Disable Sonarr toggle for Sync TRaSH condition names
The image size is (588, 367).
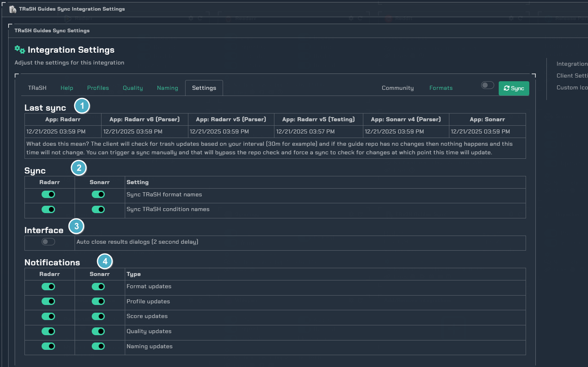(x=98, y=209)
